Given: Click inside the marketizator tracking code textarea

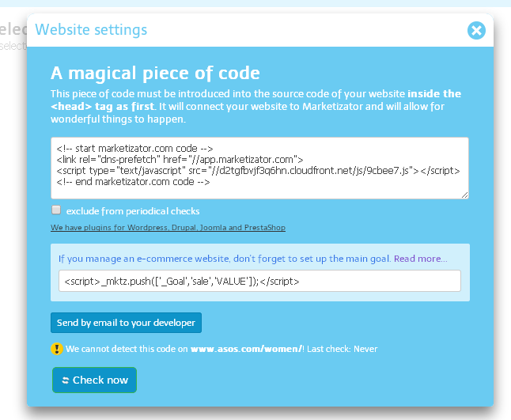Looking at the screenshot, I should pos(259,168).
